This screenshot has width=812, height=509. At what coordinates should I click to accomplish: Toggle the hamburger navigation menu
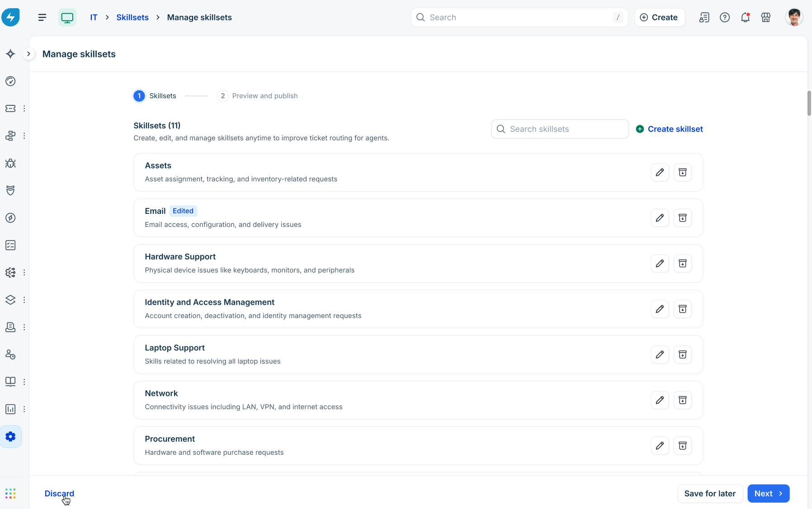point(42,17)
